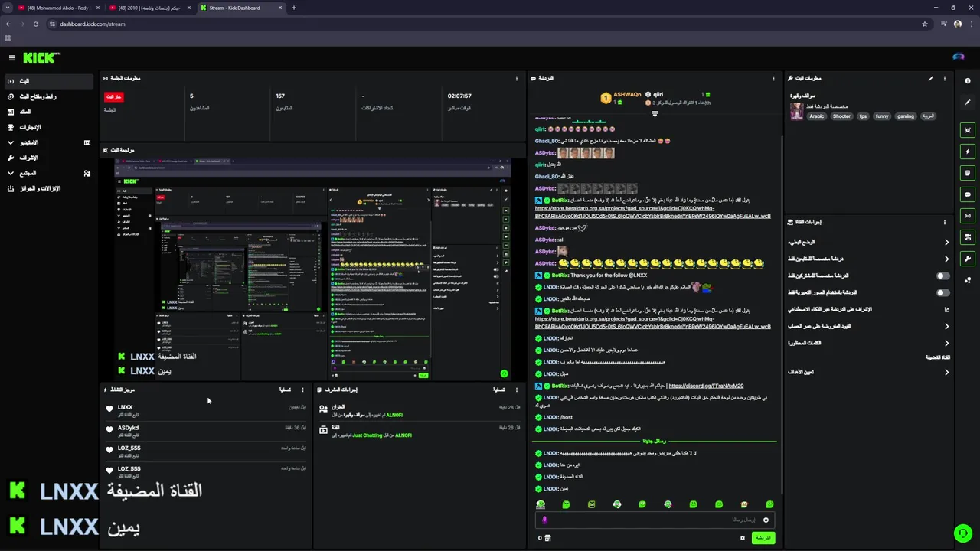Click تصفية filter in the activity feed panel
Image resolution: width=980 pixels, height=551 pixels.
tap(285, 390)
